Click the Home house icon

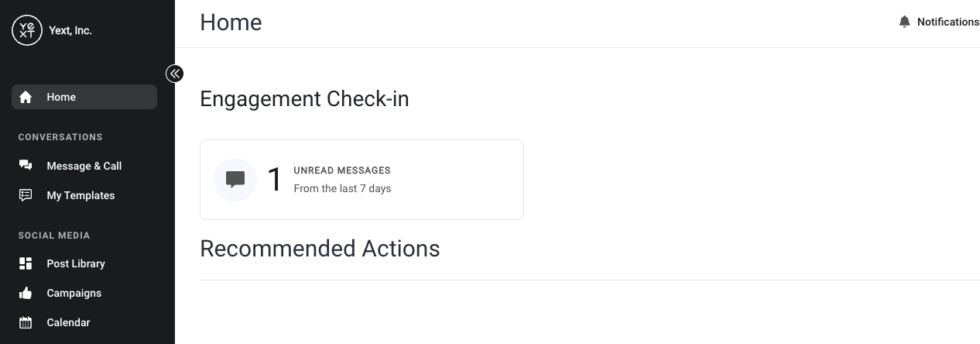(26, 97)
